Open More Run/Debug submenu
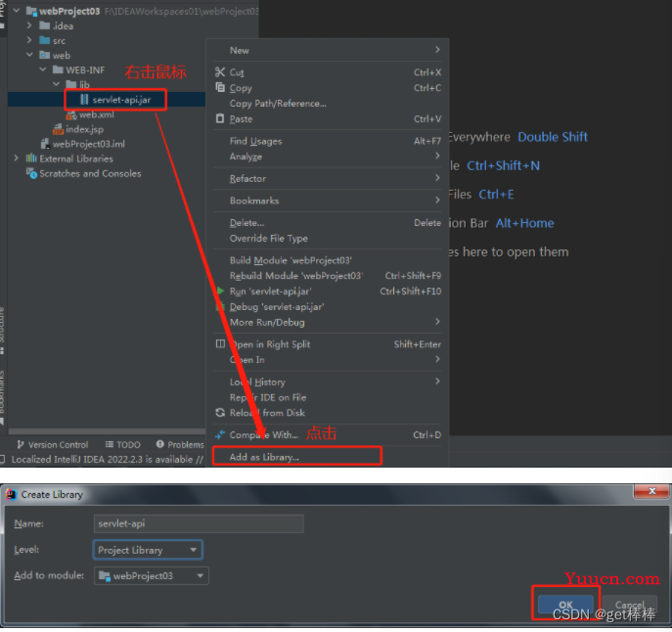Screen dimensions: 672x632 coord(328,322)
